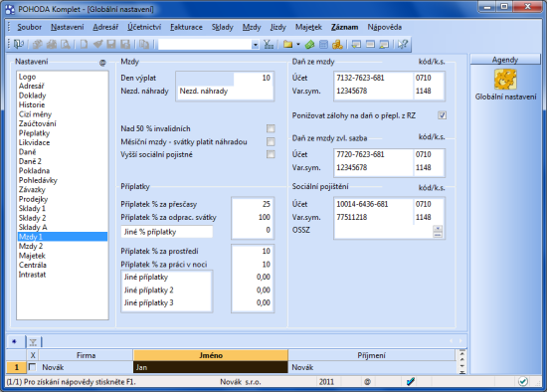This screenshot has width=547, height=392.
Task: Click the Příplatek % za přesčasy field
Action: (x=253, y=204)
